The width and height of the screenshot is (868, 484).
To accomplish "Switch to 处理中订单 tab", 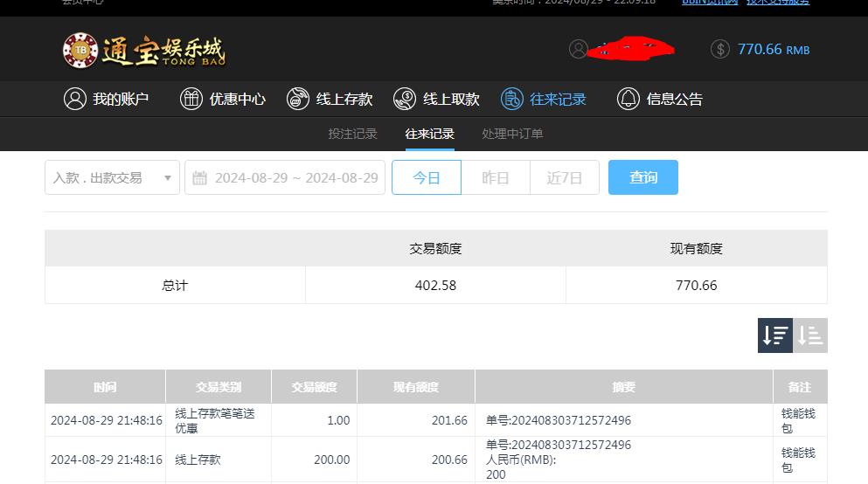I will pyautogui.click(x=512, y=134).
